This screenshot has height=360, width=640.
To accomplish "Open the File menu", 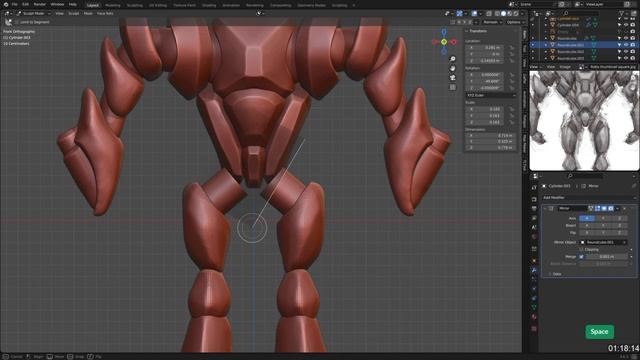I will click(15, 4).
